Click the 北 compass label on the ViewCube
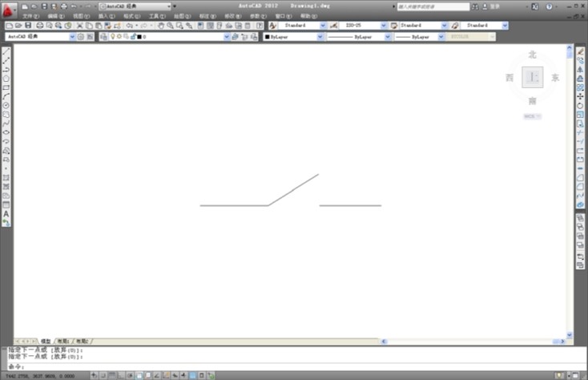Viewport: 588px width, 380px height. (532, 55)
